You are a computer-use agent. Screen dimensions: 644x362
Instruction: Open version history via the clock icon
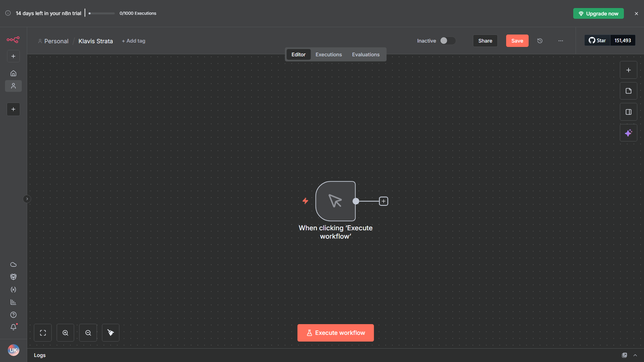click(x=540, y=41)
